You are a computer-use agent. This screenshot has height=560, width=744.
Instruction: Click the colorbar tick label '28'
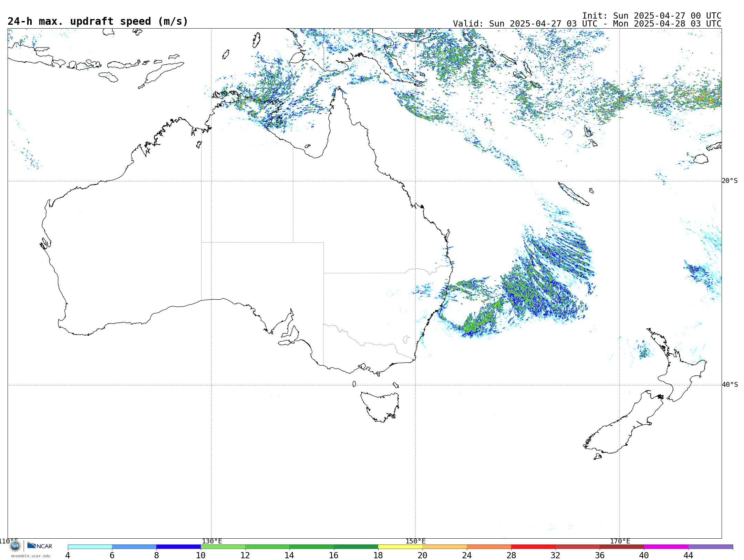coord(511,556)
